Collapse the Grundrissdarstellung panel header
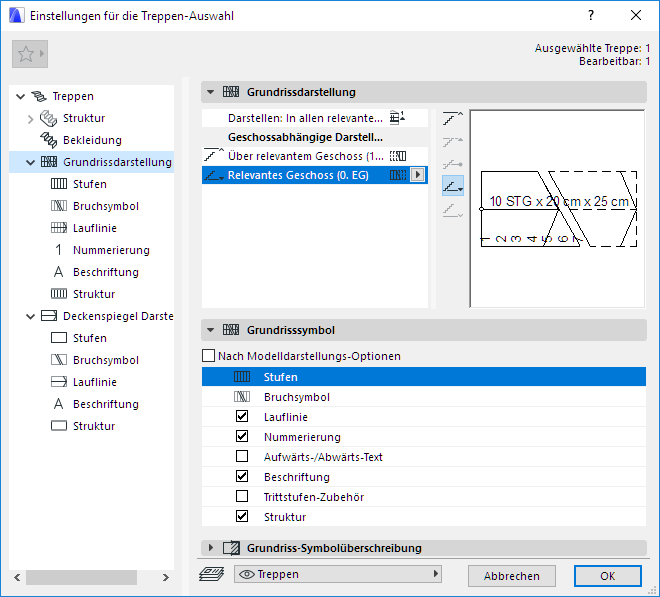This screenshot has height=597, width=660. [423, 92]
